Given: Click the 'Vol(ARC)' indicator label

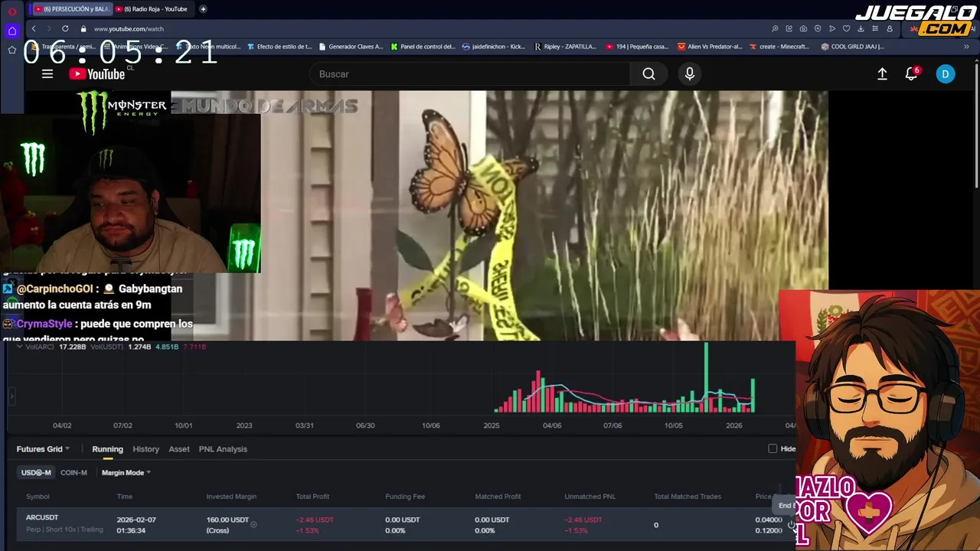Looking at the screenshot, I should click(x=40, y=347).
